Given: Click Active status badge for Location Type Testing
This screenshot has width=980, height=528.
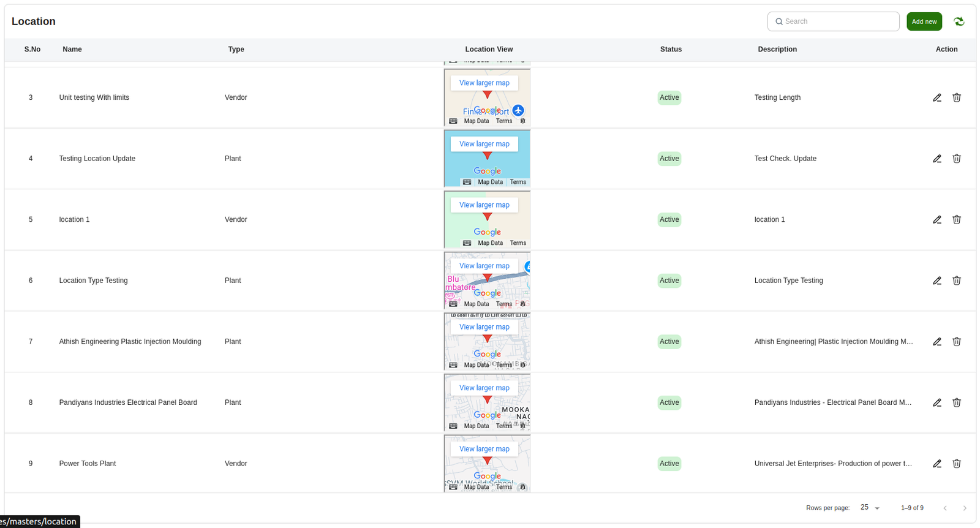Looking at the screenshot, I should pos(669,281).
